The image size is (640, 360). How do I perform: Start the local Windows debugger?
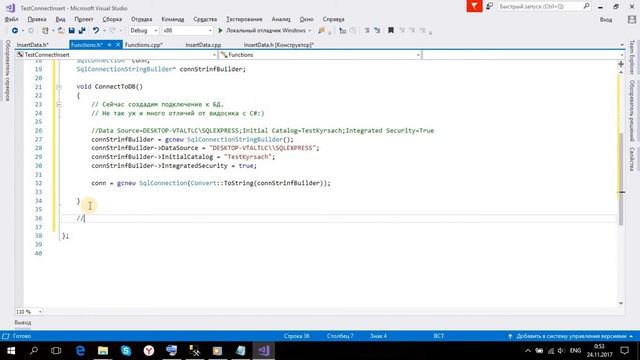pos(262,31)
